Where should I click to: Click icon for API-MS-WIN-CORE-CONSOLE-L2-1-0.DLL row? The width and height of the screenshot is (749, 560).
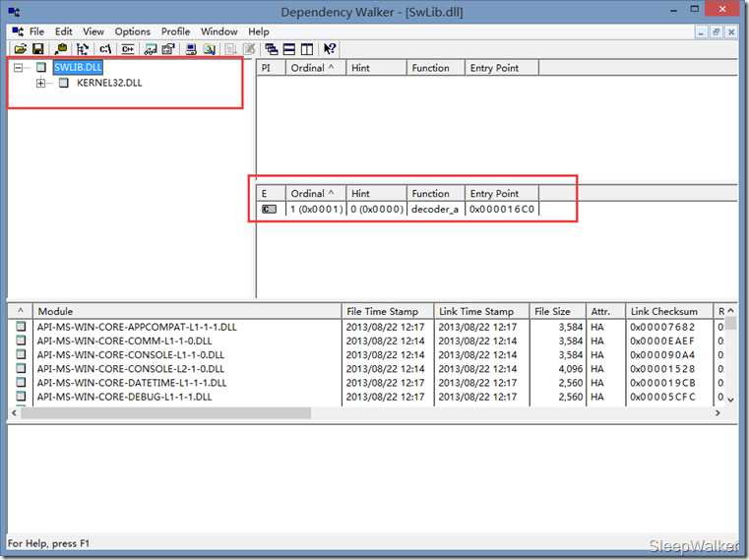coord(21,368)
